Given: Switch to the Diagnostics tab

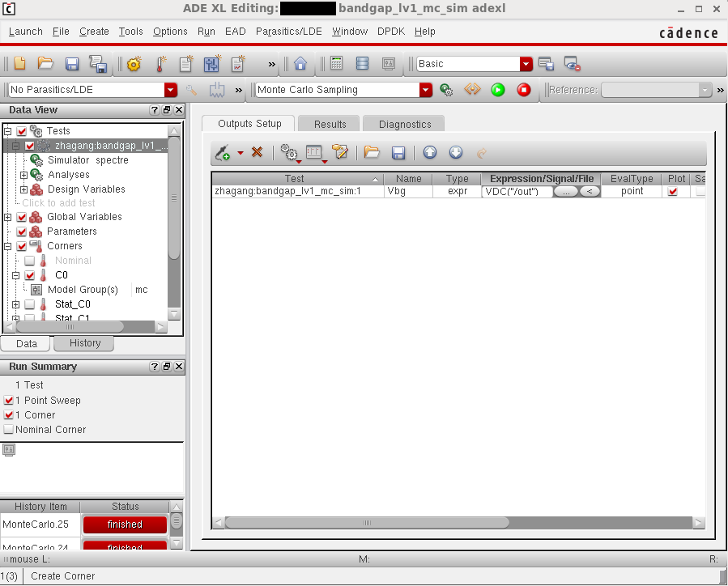Looking at the screenshot, I should [x=404, y=125].
